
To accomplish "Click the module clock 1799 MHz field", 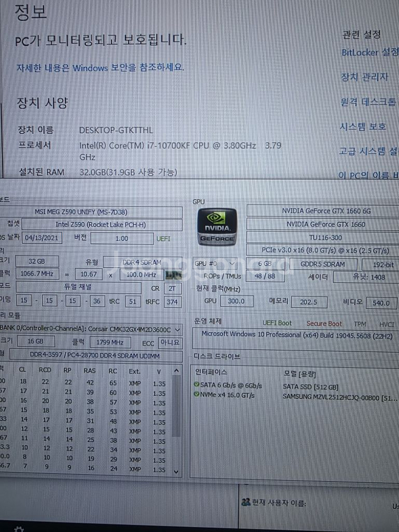I will point(110,342).
